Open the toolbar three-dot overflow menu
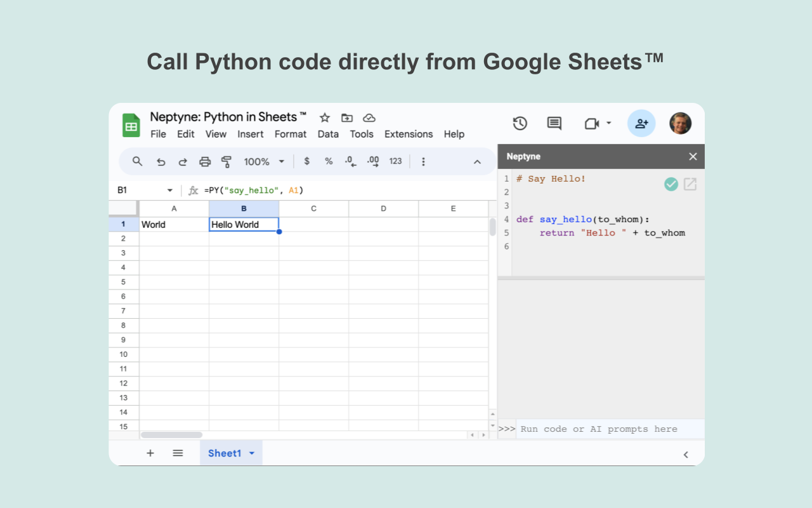Image resolution: width=812 pixels, height=508 pixels. pos(424,161)
